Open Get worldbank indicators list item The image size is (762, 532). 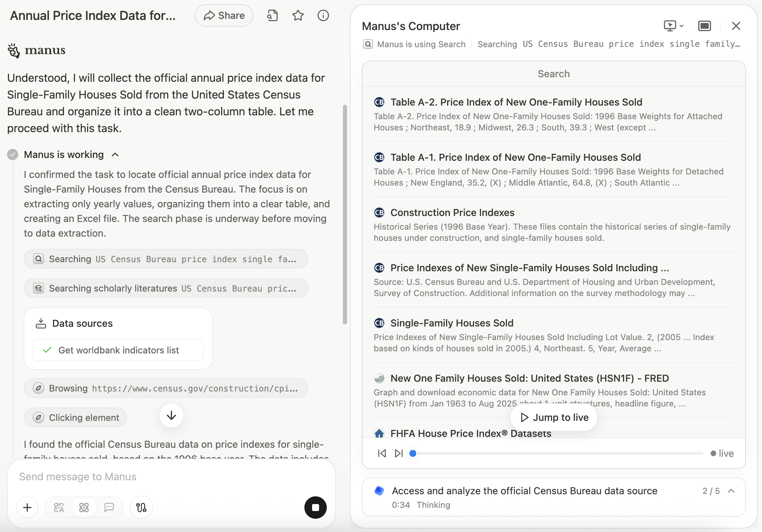coord(118,350)
